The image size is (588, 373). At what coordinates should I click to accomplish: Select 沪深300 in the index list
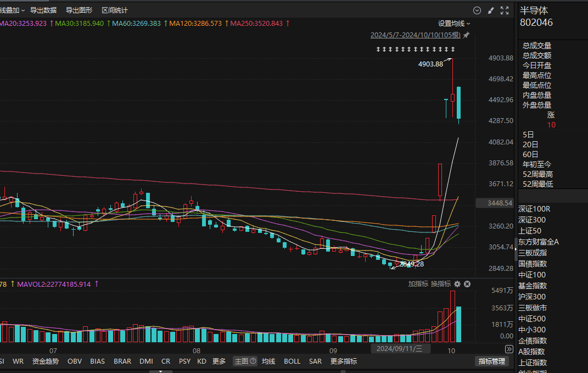532,297
